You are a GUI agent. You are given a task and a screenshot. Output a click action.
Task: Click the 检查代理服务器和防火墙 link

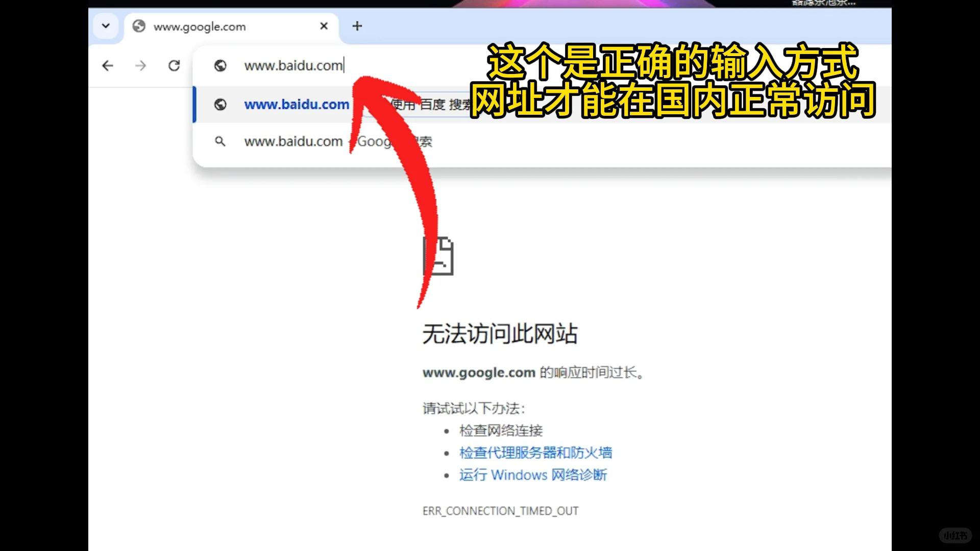pyautogui.click(x=535, y=453)
